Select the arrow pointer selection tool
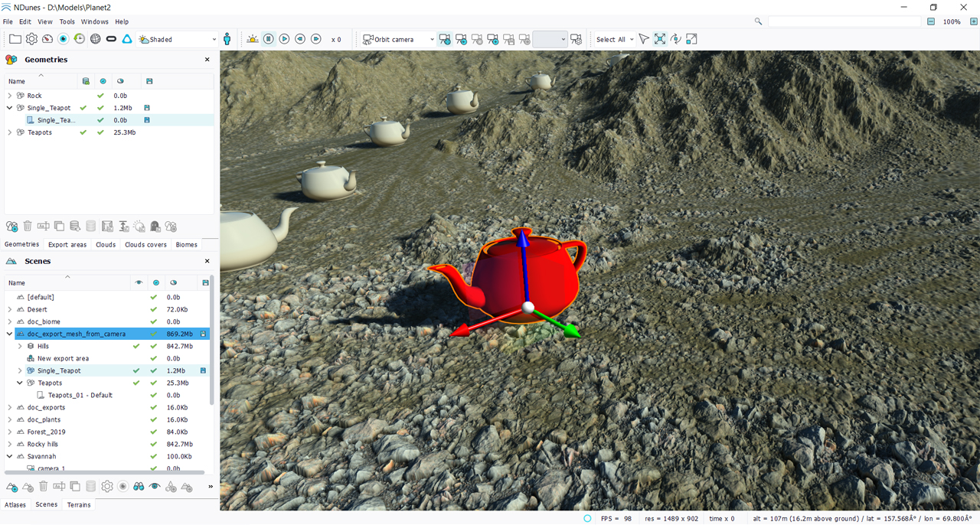The width and height of the screenshot is (980, 525). click(x=643, y=39)
